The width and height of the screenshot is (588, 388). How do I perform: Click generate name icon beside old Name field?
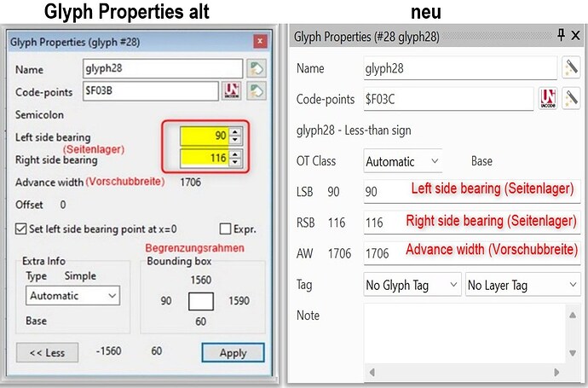point(256,69)
